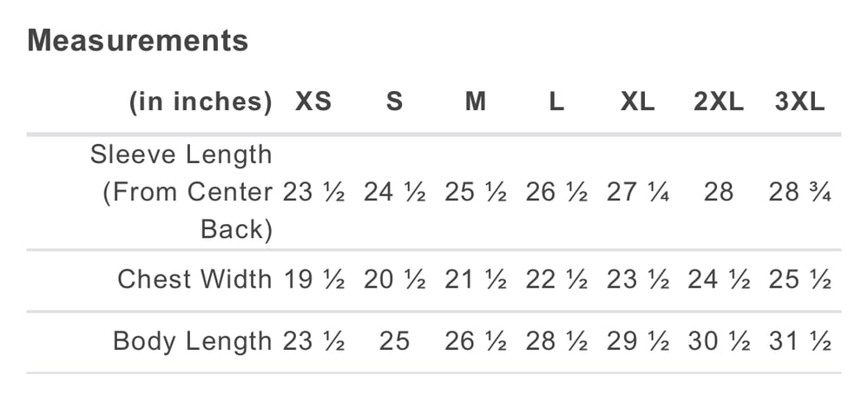The image size is (868, 402).
Task: Click the S body length value 25
Action: coord(394,341)
